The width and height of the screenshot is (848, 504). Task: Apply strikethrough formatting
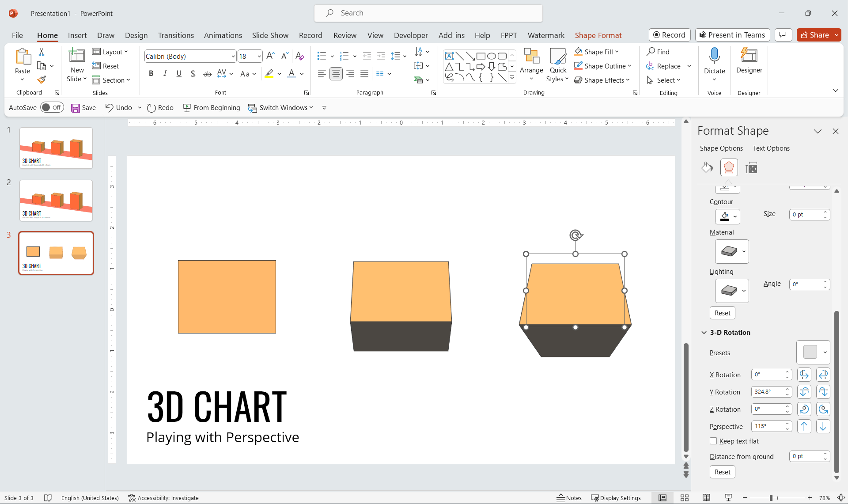tap(207, 74)
